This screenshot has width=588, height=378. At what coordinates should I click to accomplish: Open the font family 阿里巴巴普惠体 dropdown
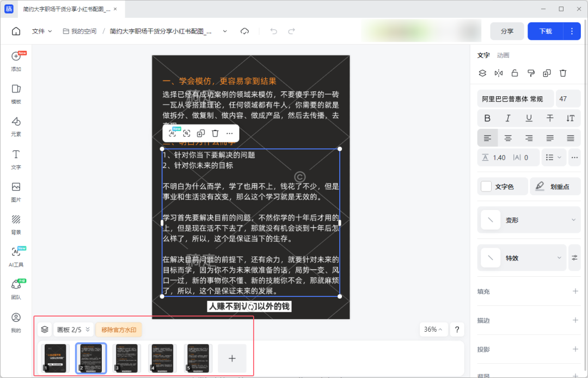(515, 99)
